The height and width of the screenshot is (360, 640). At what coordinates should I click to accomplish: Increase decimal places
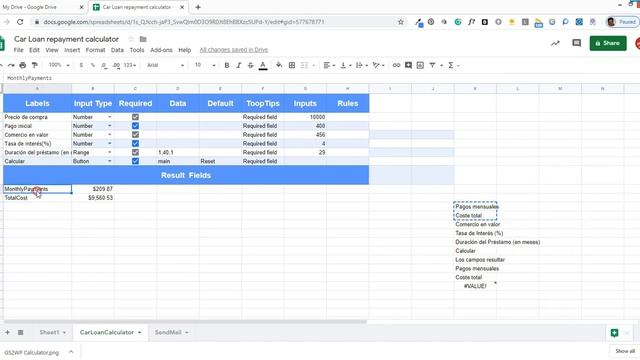(x=116, y=65)
